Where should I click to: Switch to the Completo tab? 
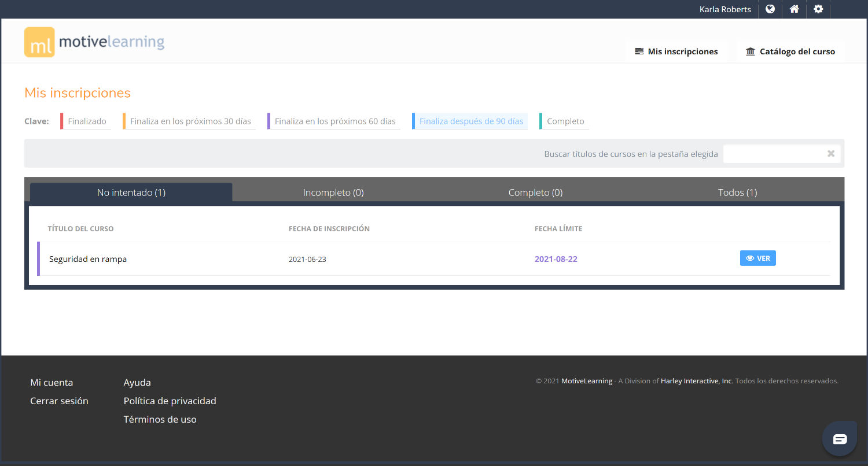pyautogui.click(x=535, y=193)
